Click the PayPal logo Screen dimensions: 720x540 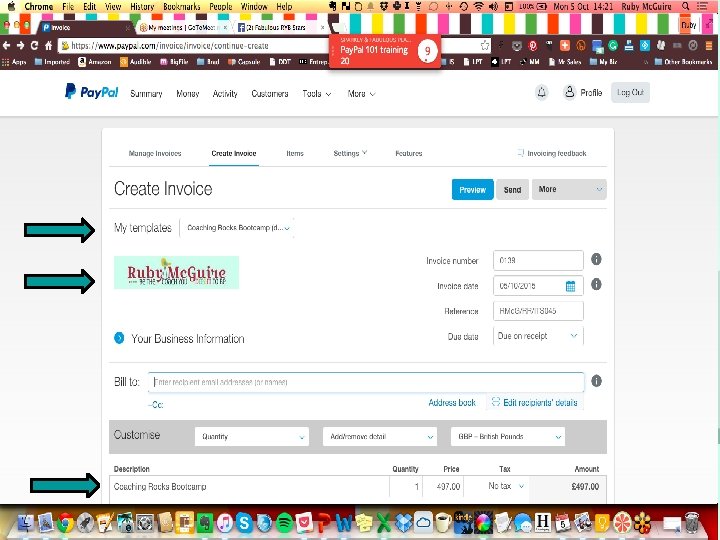[x=91, y=92]
